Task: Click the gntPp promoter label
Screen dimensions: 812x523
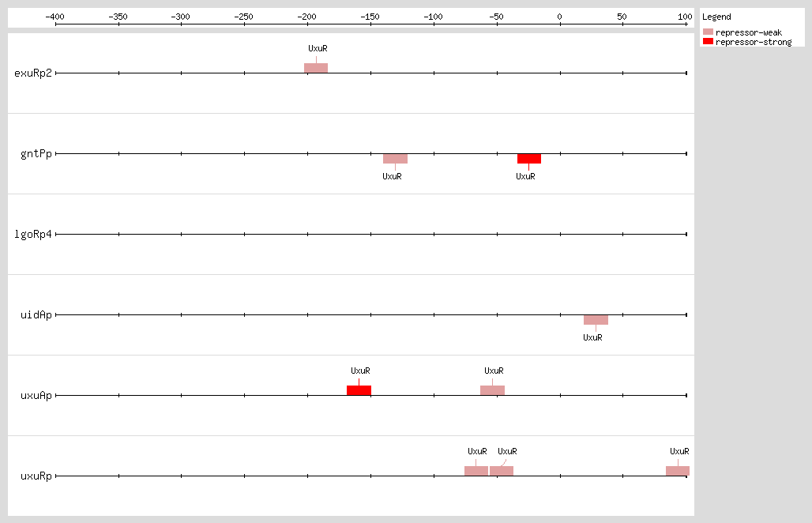Action: click(36, 154)
